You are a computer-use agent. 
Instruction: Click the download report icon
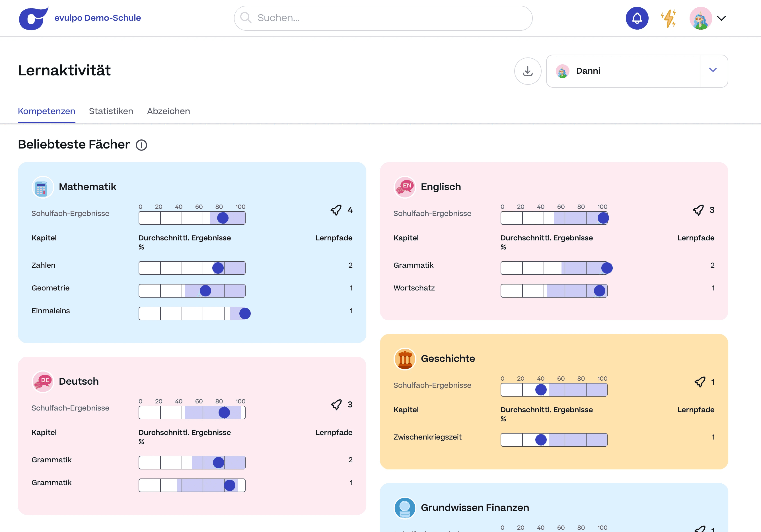(527, 71)
